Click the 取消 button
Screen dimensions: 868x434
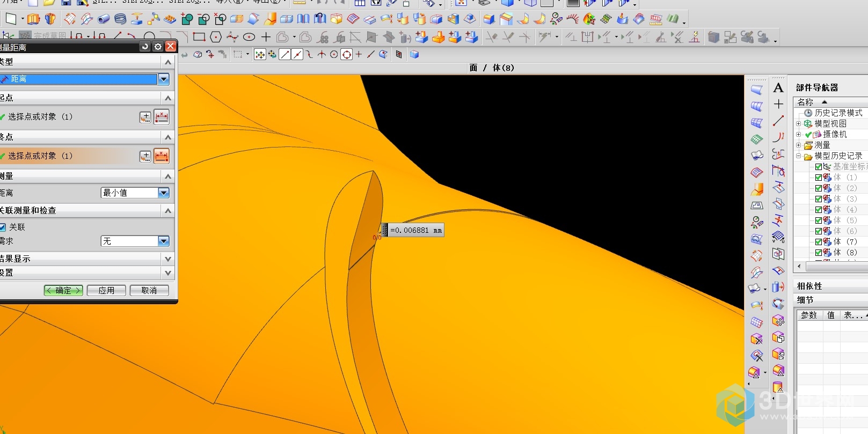click(149, 290)
